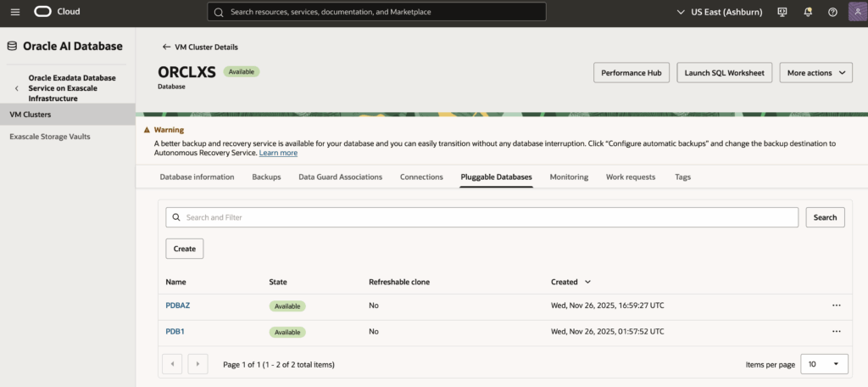The width and height of the screenshot is (868, 387).
Task: Switch to the Backups tab
Action: [266, 177]
